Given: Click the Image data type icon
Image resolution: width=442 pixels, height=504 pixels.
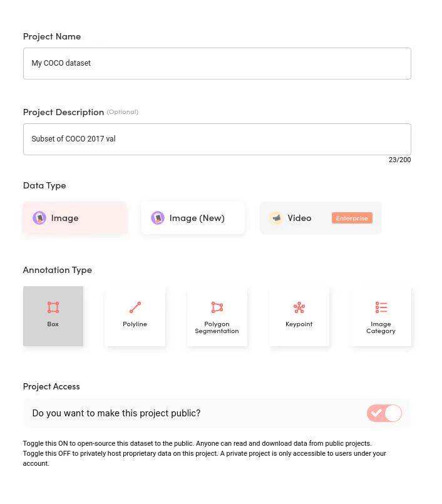Looking at the screenshot, I should click(39, 218).
